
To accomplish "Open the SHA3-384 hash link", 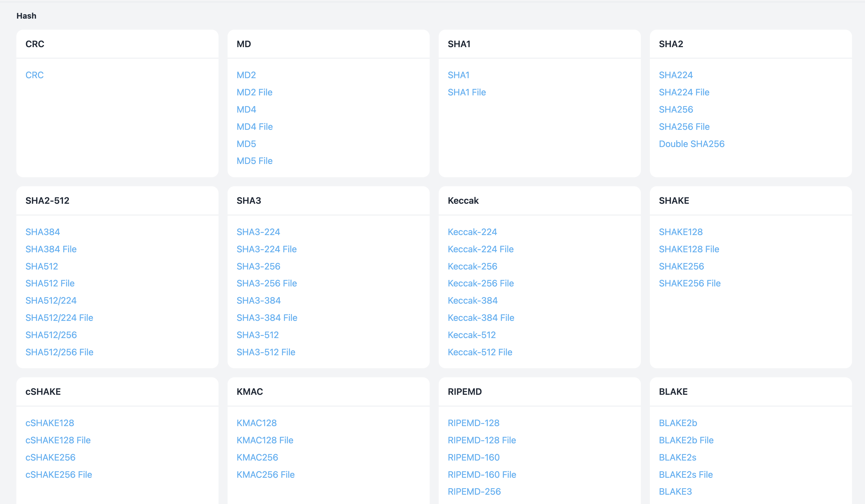I will tap(259, 301).
